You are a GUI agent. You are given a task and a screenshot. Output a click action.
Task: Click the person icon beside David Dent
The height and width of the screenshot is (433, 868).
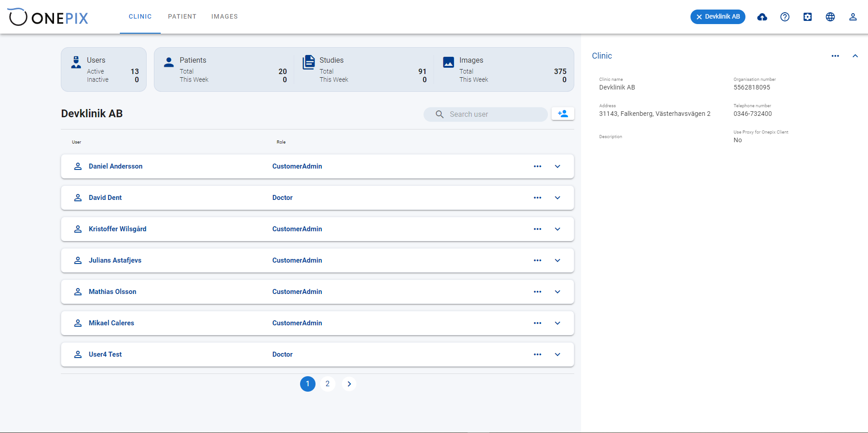pyautogui.click(x=78, y=198)
